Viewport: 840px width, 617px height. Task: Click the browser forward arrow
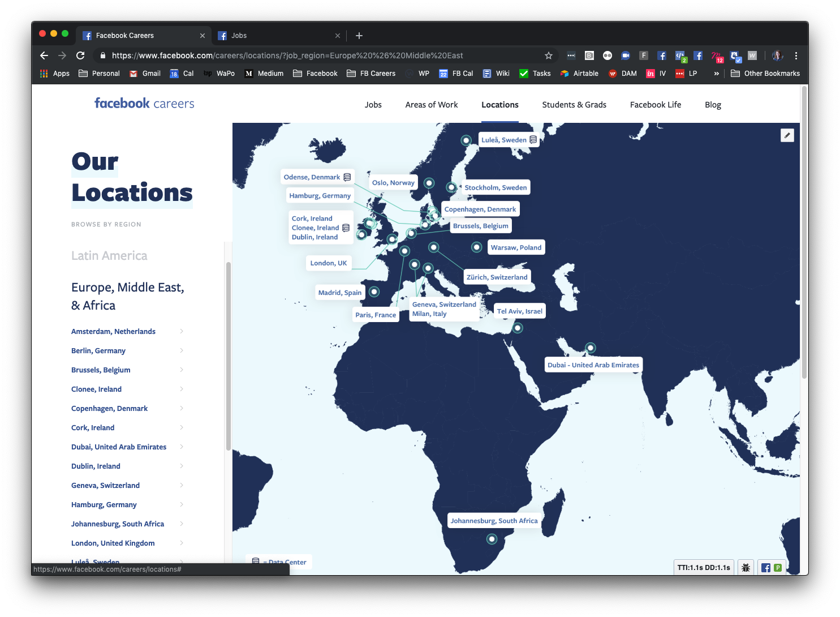click(62, 55)
